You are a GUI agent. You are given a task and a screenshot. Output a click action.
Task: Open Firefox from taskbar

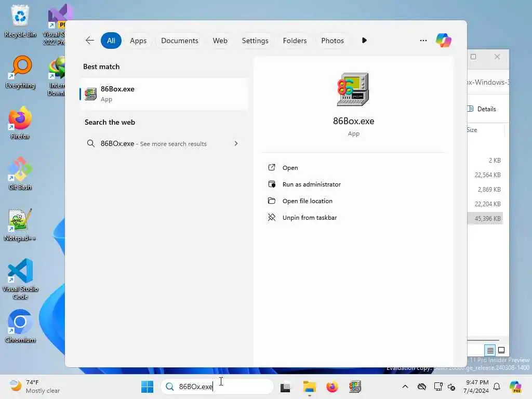(332, 387)
